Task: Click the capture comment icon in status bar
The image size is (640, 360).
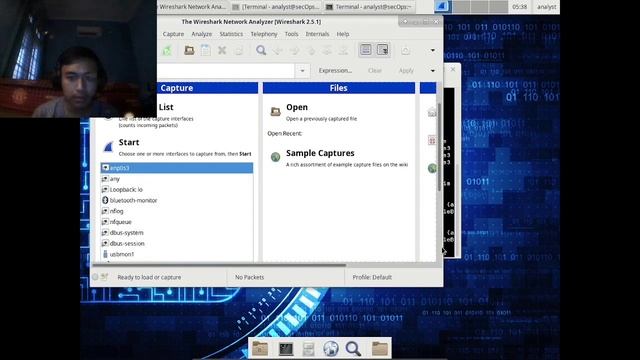Action: [x=104, y=277]
